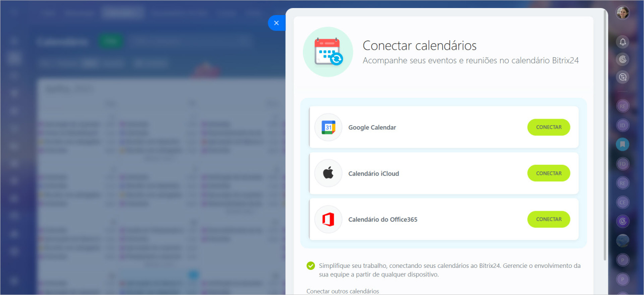
Task: Click the Calendário iCloud label
Action: pos(374,174)
